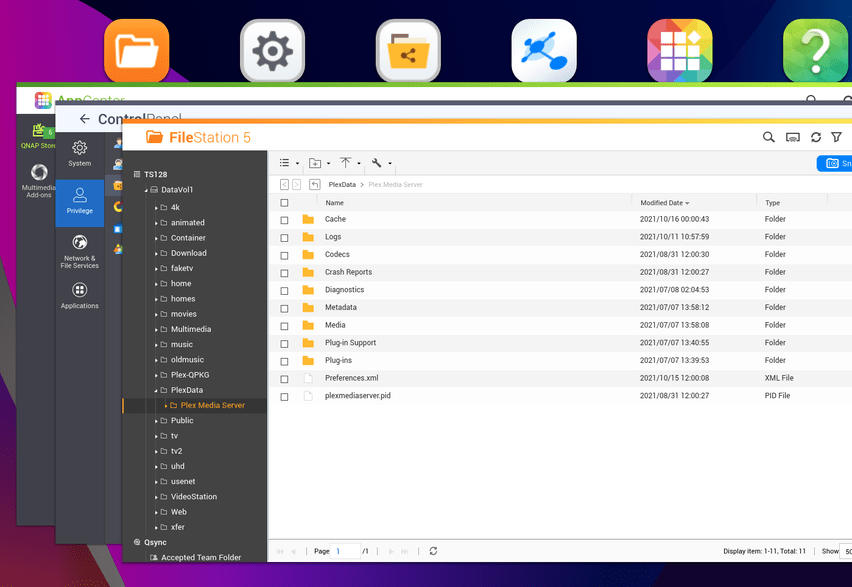This screenshot has width=852, height=587.
Task: Select Multimedia folder in tree
Action: [x=191, y=329]
